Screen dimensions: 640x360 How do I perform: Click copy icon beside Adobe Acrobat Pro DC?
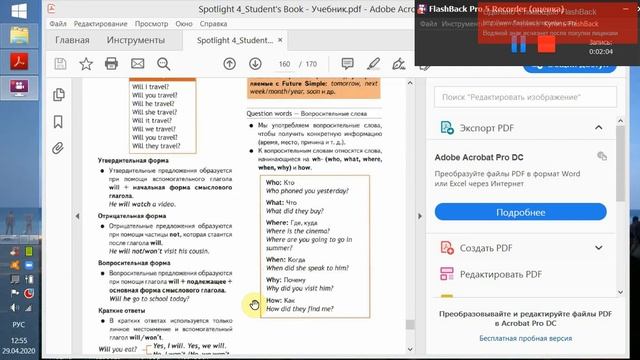[x=602, y=156]
